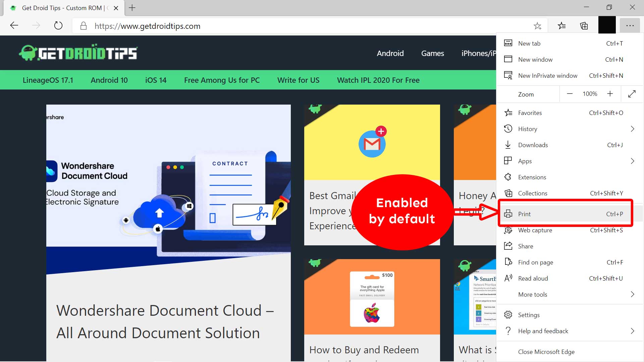Select Print from the Edge menu
The width and height of the screenshot is (644, 362).
pos(524,214)
